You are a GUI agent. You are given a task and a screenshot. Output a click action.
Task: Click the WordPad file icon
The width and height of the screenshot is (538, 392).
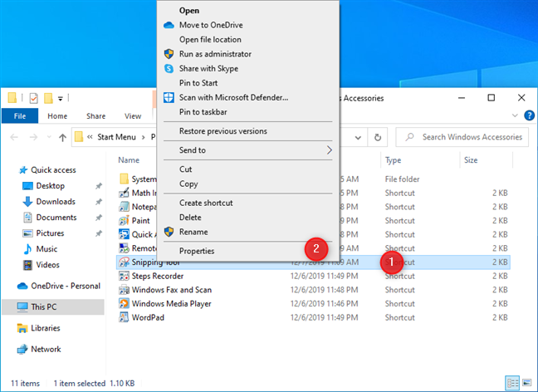pos(124,317)
